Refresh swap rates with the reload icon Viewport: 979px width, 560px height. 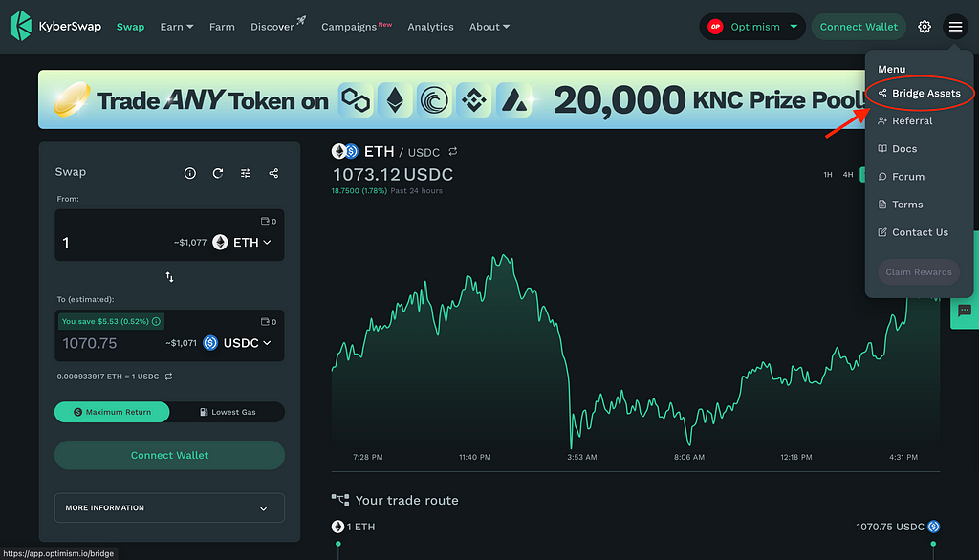[218, 173]
